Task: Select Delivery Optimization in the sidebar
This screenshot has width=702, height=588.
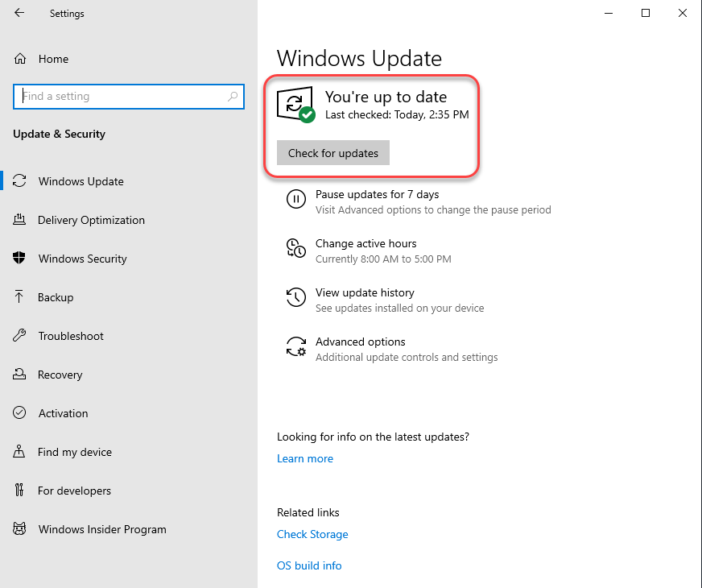Action: (91, 220)
